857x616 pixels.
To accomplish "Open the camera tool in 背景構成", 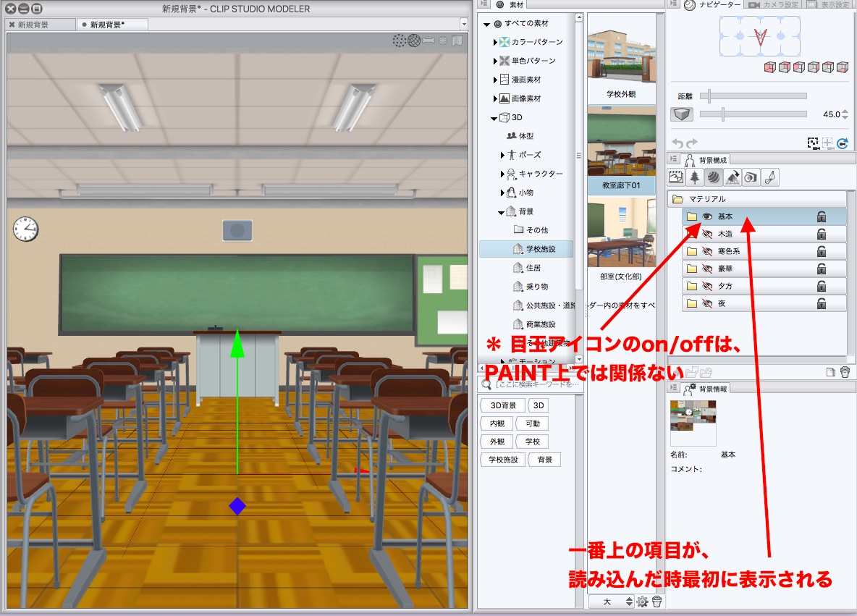I will click(751, 177).
